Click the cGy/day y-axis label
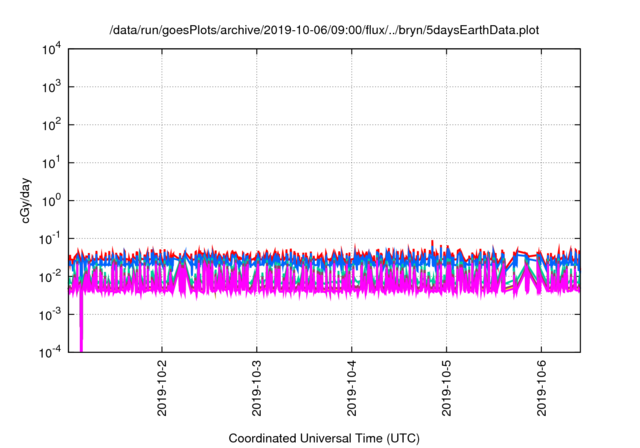This screenshot has width=640, height=448. click(x=25, y=200)
